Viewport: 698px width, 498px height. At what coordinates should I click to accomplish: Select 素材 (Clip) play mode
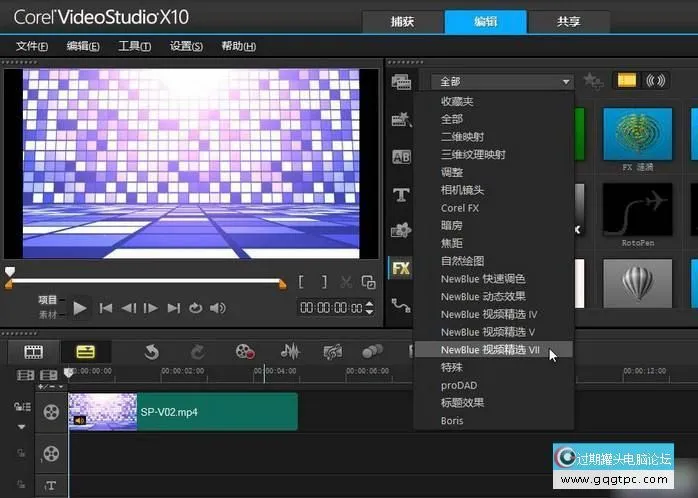[48, 315]
